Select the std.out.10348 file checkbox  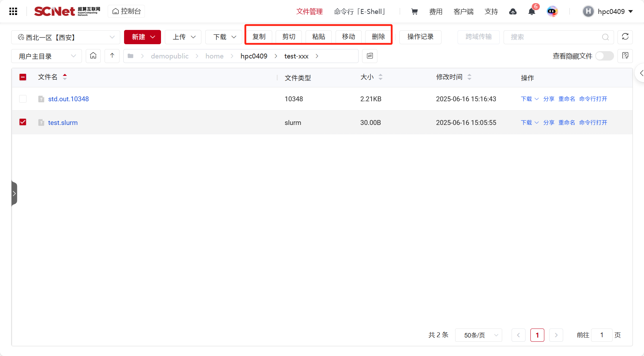(x=23, y=99)
